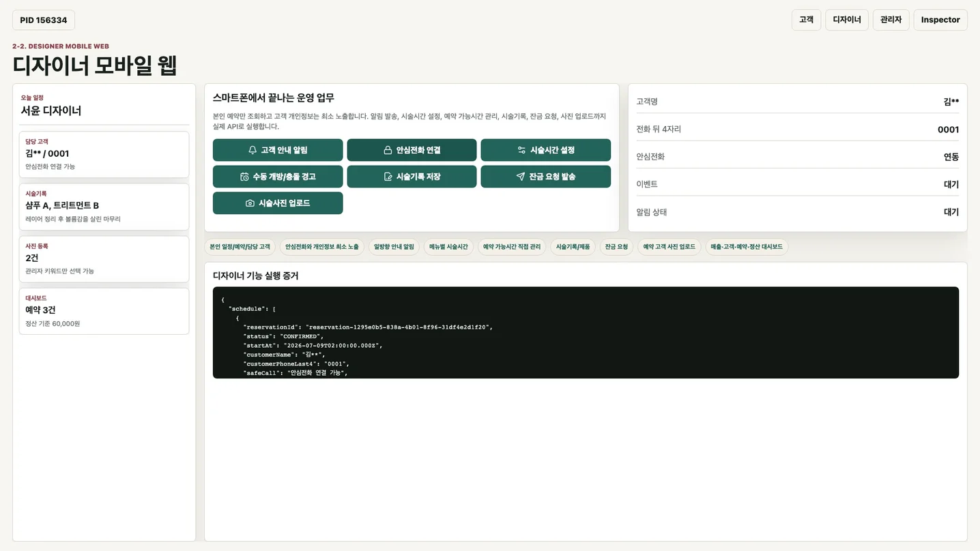Open the 사진 등록 2건 card
The image size is (980, 551).
104,259
